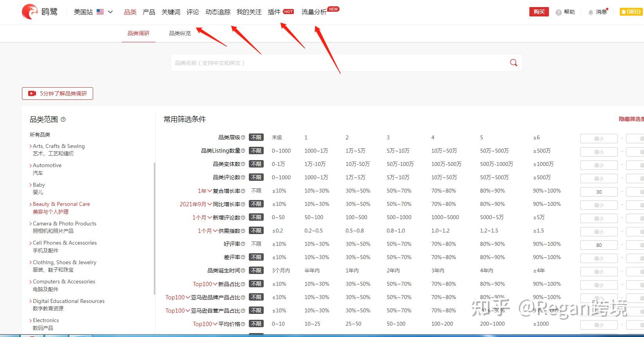This screenshot has width=644, height=337.
Task: Click the help icon beside 品类诞生时间
Action: click(x=243, y=270)
